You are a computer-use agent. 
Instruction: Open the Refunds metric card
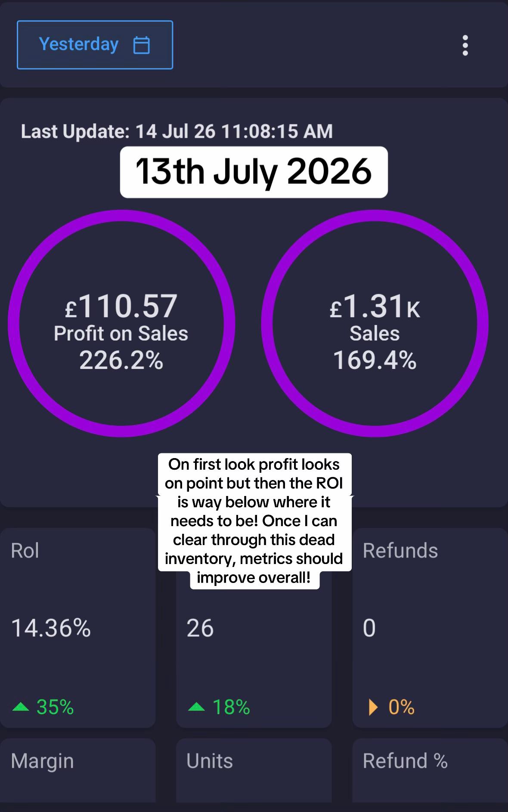(x=430, y=628)
